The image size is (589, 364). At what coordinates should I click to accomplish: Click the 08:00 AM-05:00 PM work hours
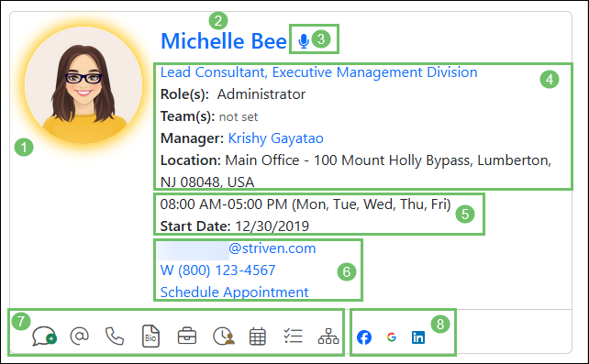point(306,204)
